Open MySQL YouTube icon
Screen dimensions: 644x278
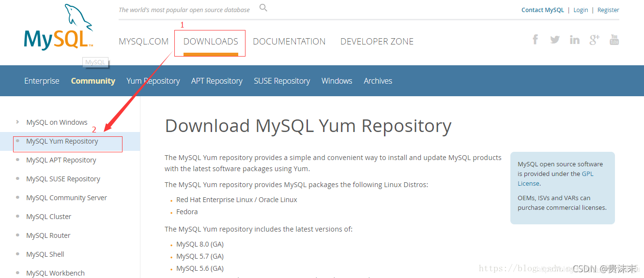pyautogui.click(x=614, y=39)
